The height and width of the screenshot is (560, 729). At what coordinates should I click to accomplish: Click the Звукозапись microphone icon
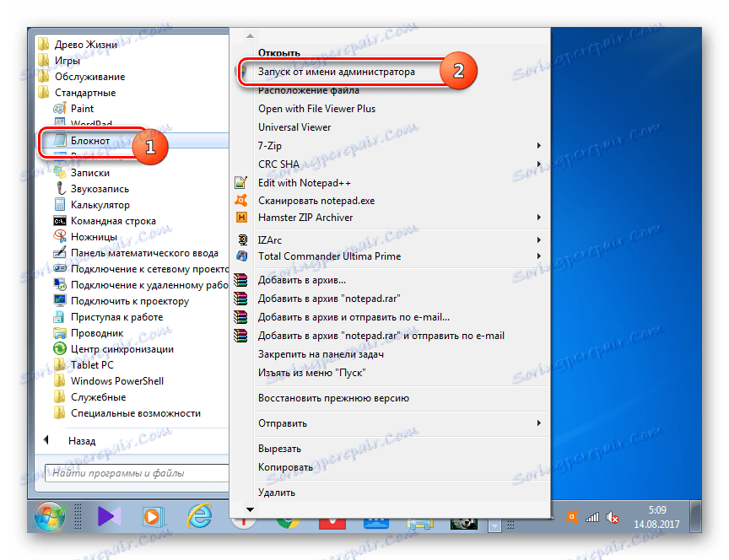[60, 189]
